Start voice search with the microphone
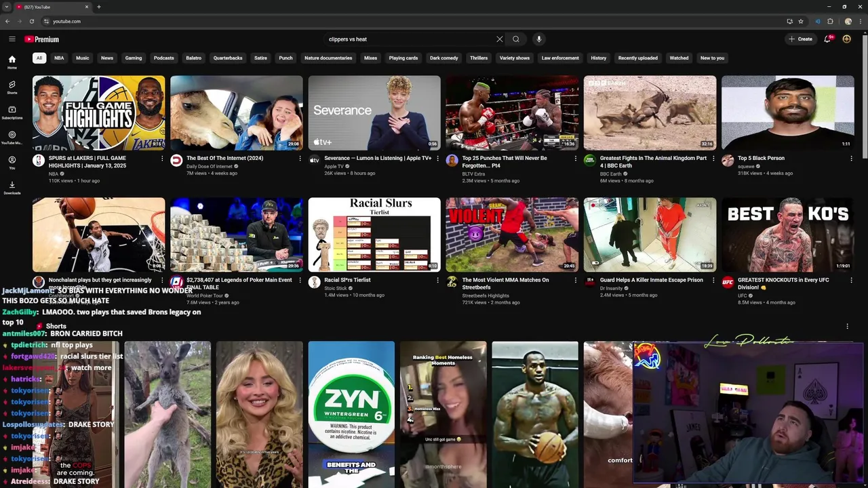Image resolution: width=868 pixels, height=488 pixels. tap(539, 39)
